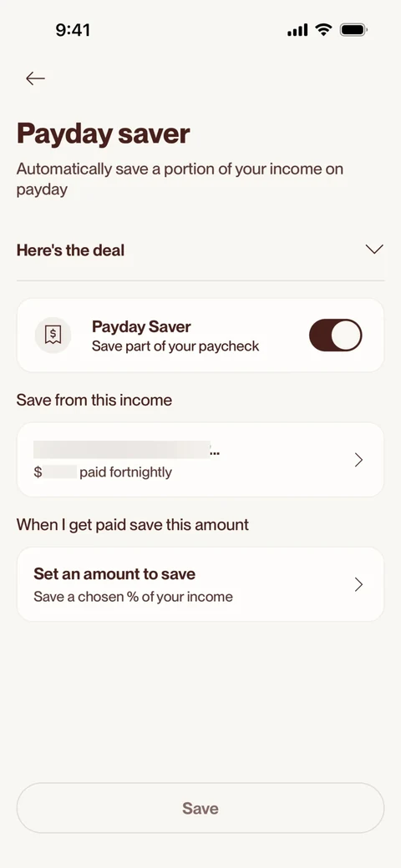Viewport: 401px width, 868px height.
Task: Select the paid fortnightly income row
Action: 200,460
